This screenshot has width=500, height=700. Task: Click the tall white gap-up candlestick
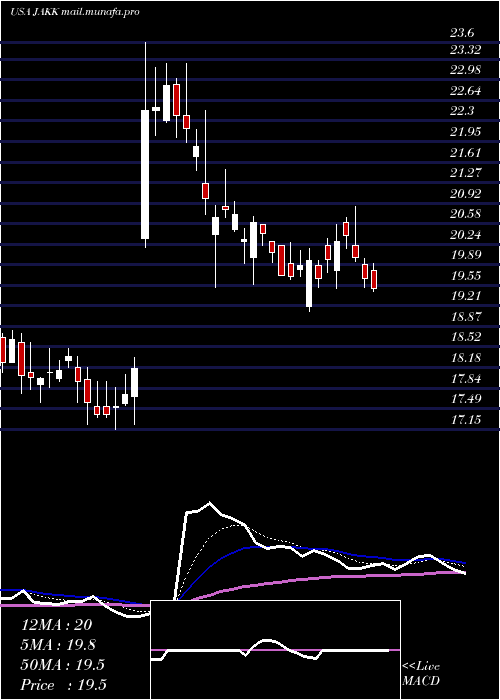(145, 175)
